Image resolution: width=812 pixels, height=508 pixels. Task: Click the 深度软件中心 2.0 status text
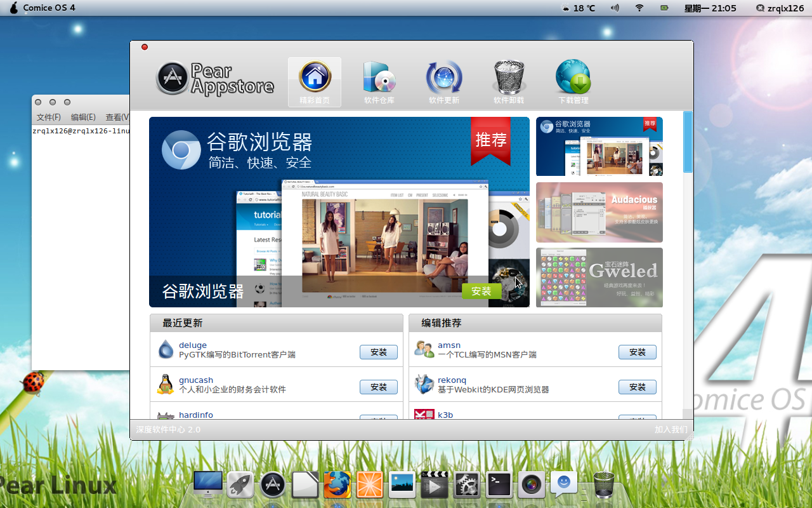pyautogui.click(x=168, y=430)
